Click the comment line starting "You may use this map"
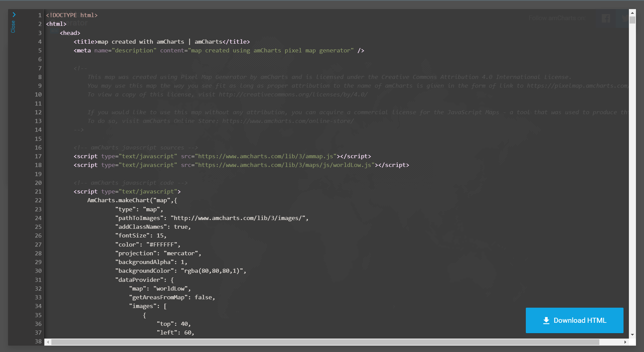The image size is (644, 352). tap(358, 86)
